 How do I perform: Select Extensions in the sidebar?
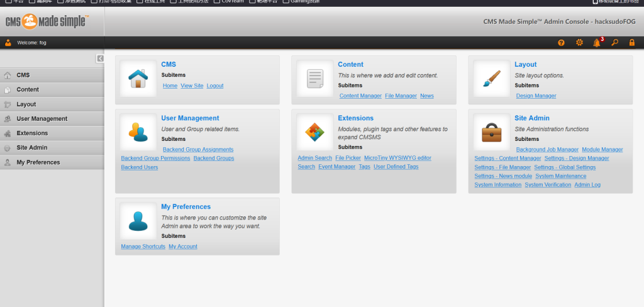[x=52, y=133]
